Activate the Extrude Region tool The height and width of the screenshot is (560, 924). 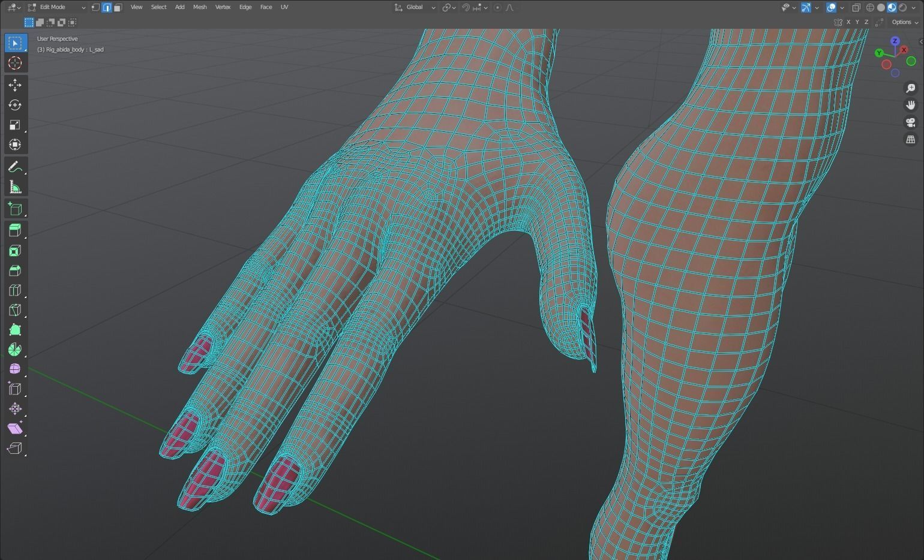click(15, 230)
